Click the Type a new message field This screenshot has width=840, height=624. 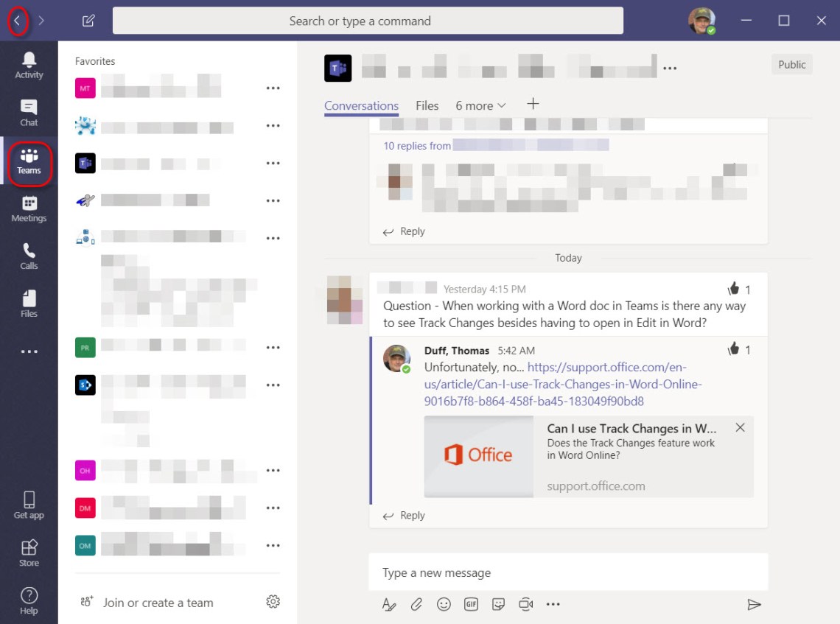coord(568,572)
